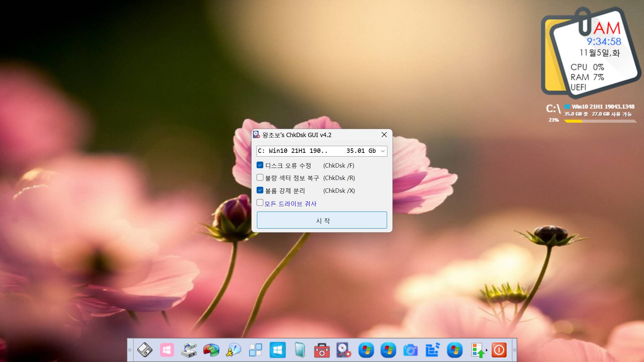Click the Windows orb next to disk-gear icon
Screen dimensions: 644x362
(366, 350)
